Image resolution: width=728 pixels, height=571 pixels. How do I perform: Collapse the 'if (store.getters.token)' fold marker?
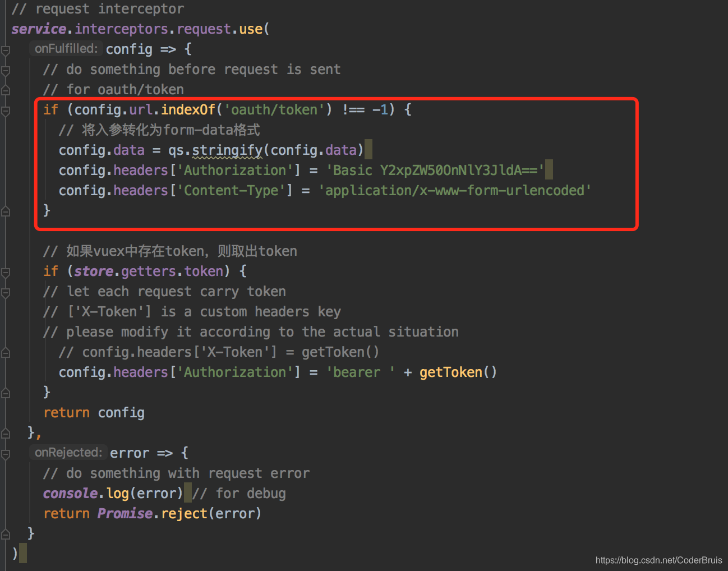(6, 273)
